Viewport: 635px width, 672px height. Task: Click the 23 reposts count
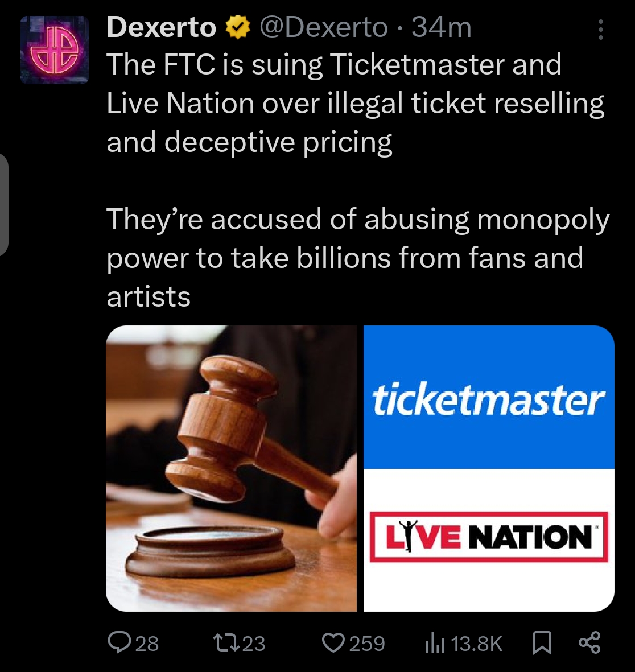click(254, 644)
